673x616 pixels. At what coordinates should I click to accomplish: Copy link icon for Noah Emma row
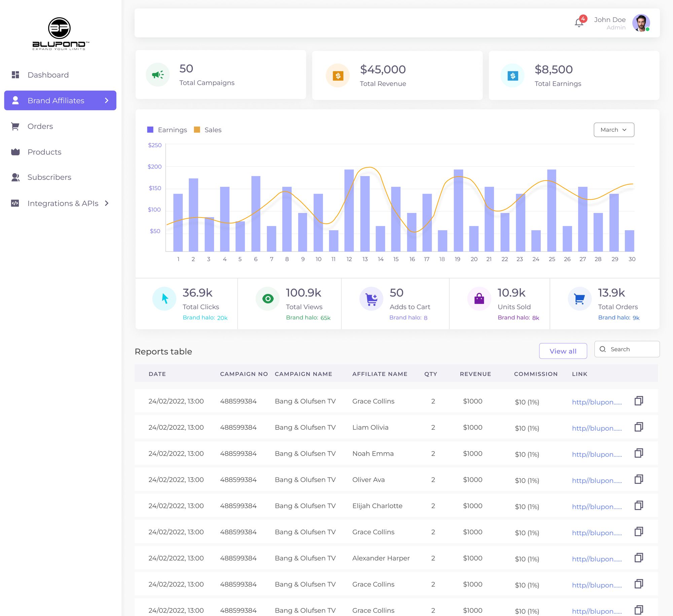(x=638, y=453)
